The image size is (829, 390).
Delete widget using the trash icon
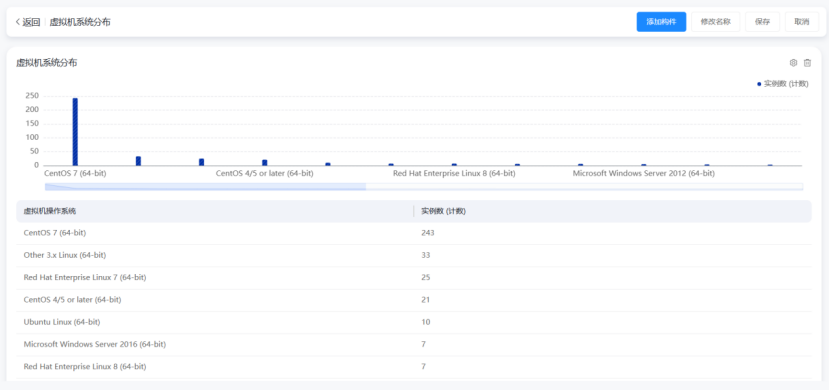coord(807,63)
